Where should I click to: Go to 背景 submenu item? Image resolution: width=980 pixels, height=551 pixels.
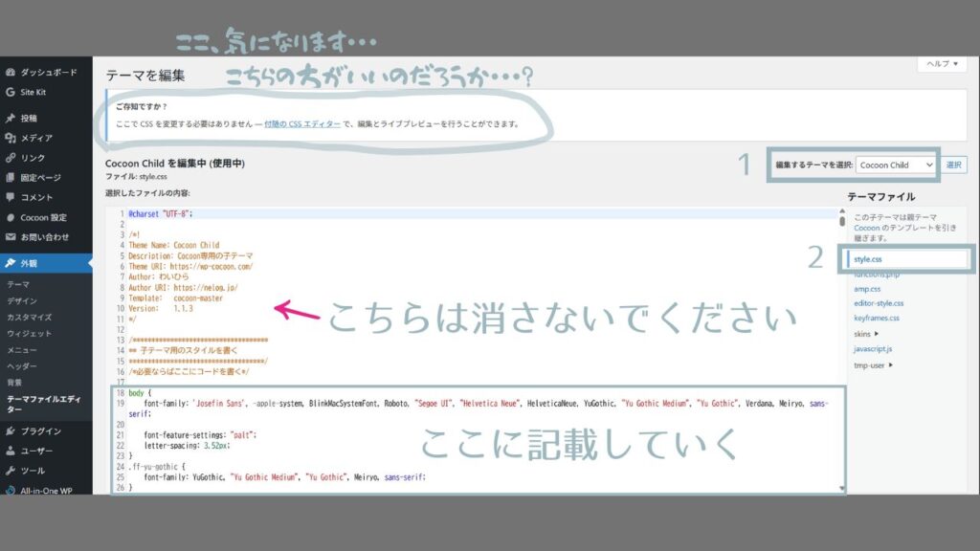click(x=14, y=383)
